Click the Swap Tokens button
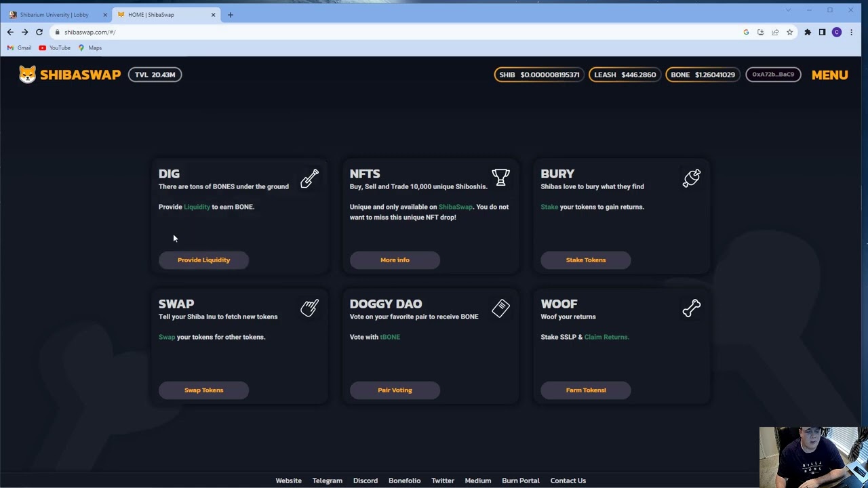Screen dimensions: 868x488 tap(203, 390)
